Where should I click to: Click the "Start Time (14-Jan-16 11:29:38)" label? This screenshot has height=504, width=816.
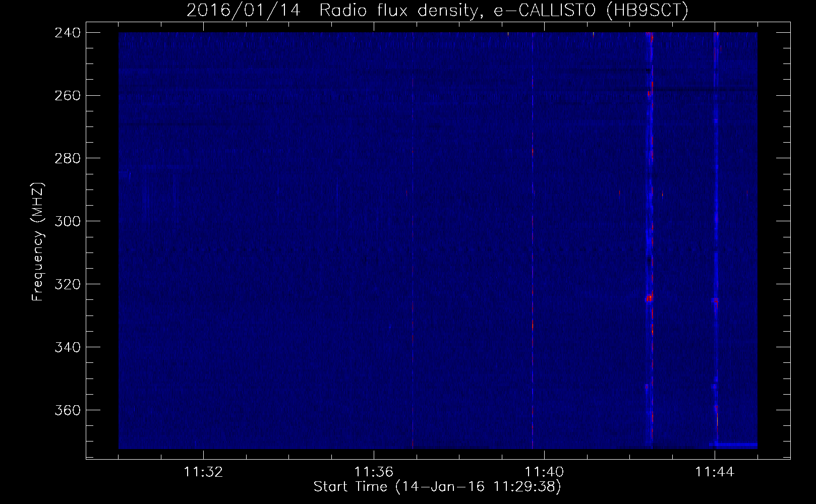click(437, 487)
